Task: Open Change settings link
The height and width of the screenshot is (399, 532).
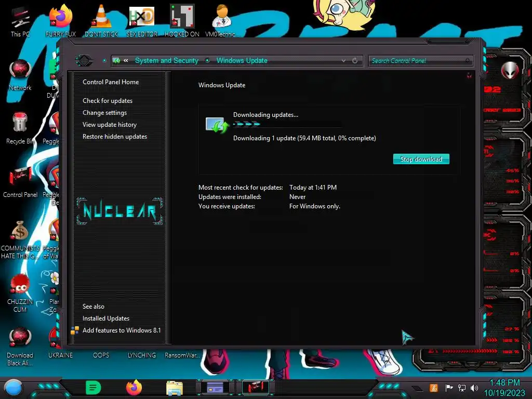Action: coord(104,113)
